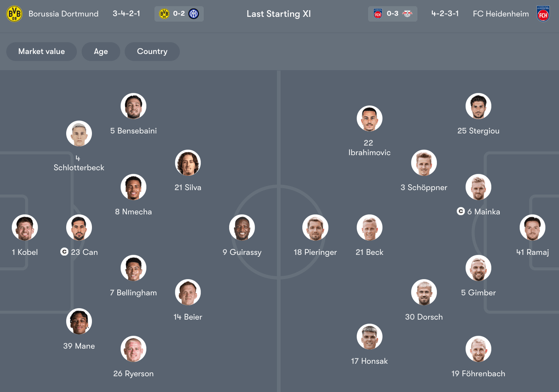Open goalkeeper Kobel's player photo
The width and height of the screenshot is (559, 392).
[x=25, y=227]
